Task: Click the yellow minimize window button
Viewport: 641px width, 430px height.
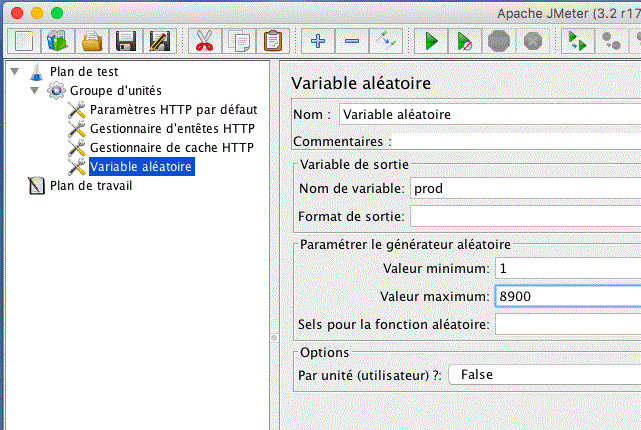Action: [37, 13]
